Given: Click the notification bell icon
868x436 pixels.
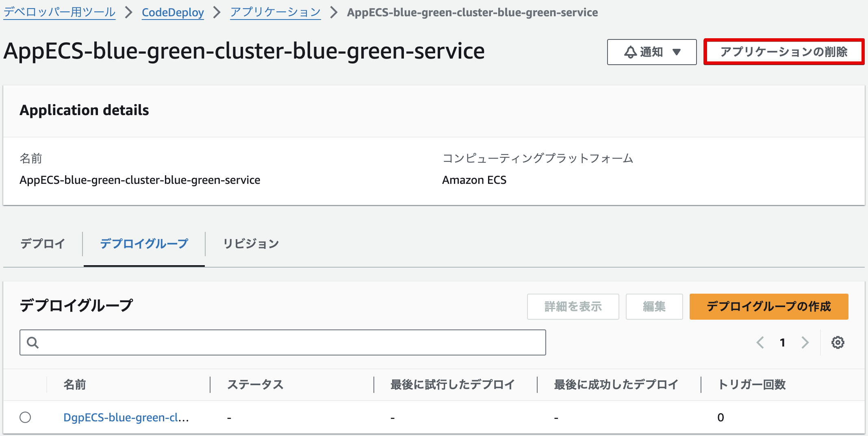Looking at the screenshot, I should pos(629,52).
